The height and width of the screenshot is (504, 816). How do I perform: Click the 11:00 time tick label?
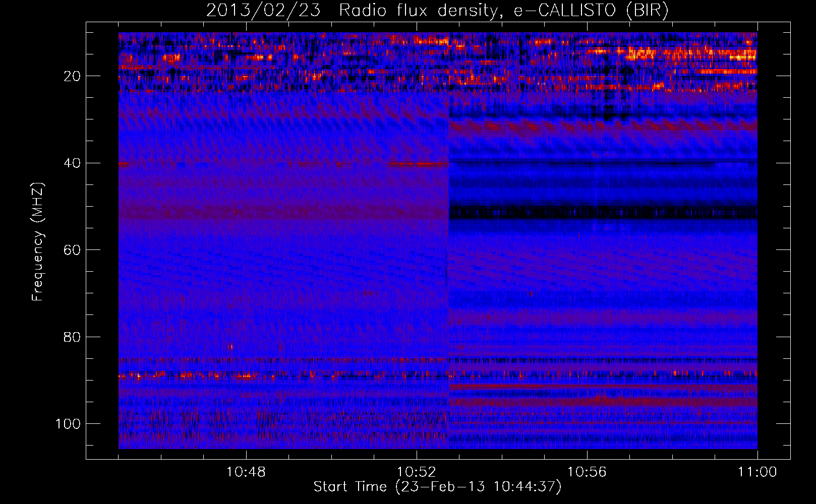tap(757, 472)
